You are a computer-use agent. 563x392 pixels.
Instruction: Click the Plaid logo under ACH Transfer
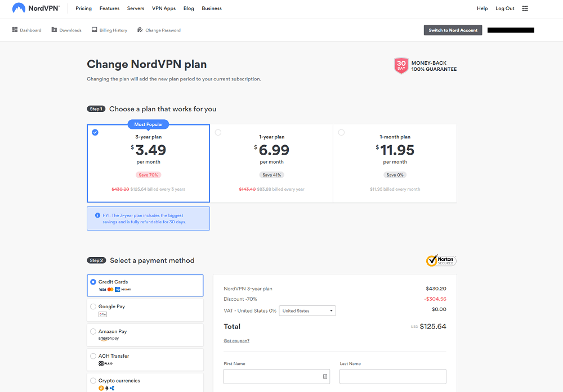point(105,363)
